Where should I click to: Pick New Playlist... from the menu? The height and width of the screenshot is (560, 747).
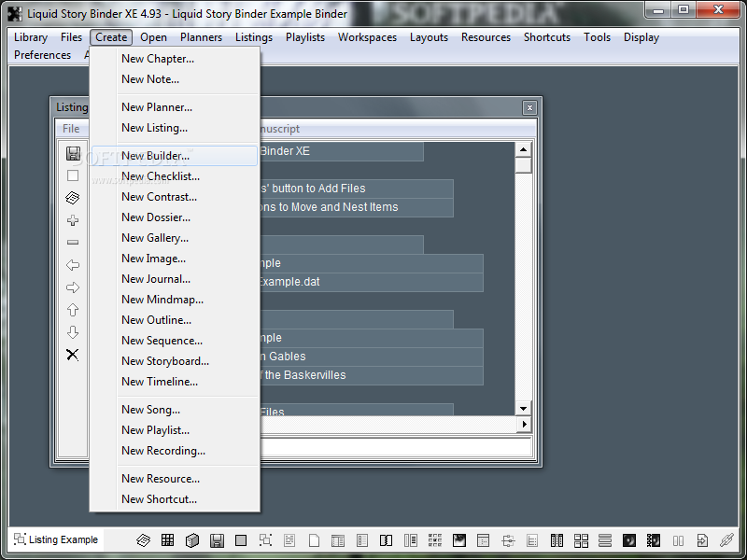pos(155,429)
